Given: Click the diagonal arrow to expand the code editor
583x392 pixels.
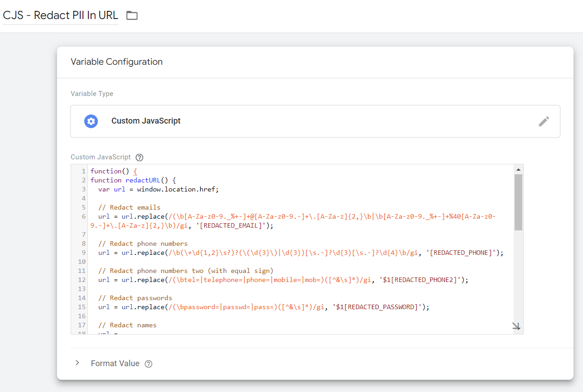Looking at the screenshot, I should click(516, 326).
